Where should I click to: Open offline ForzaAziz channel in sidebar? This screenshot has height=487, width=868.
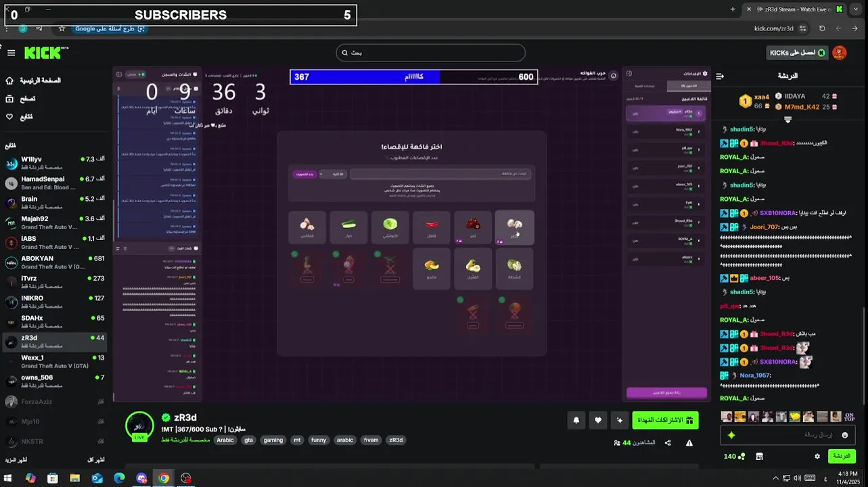click(x=54, y=401)
